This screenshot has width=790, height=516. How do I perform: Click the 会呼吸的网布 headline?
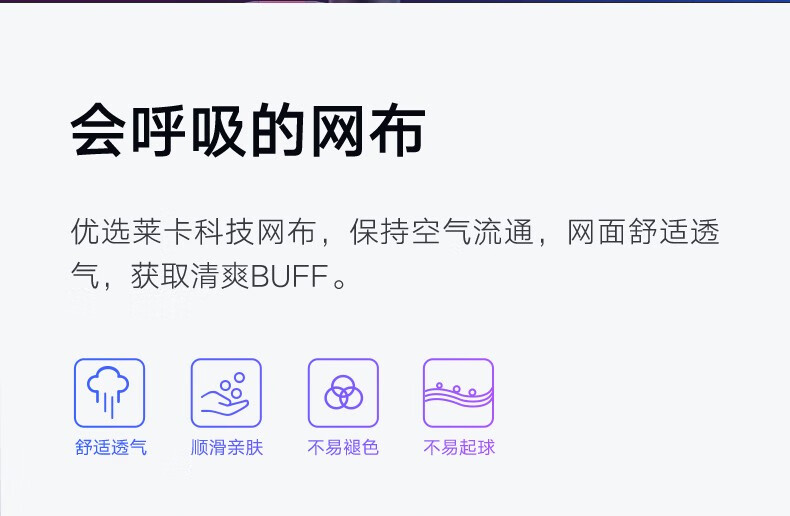[x=248, y=130]
